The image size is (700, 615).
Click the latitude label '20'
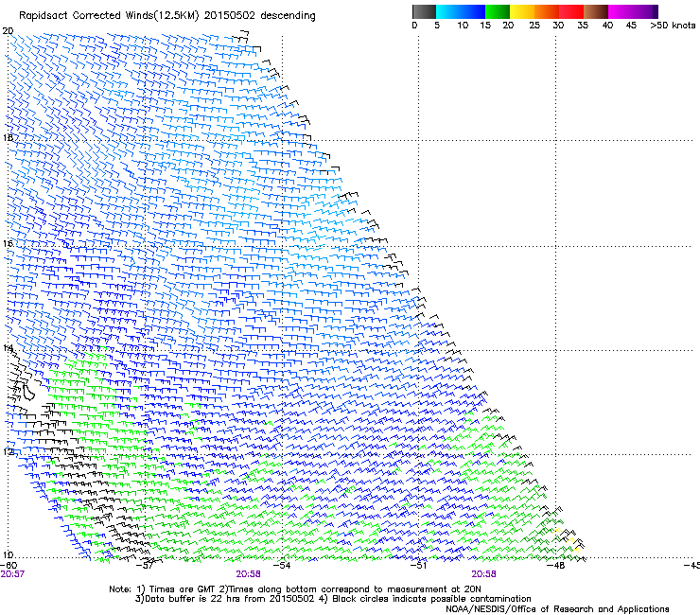pyautogui.click(x=8, y=31)
